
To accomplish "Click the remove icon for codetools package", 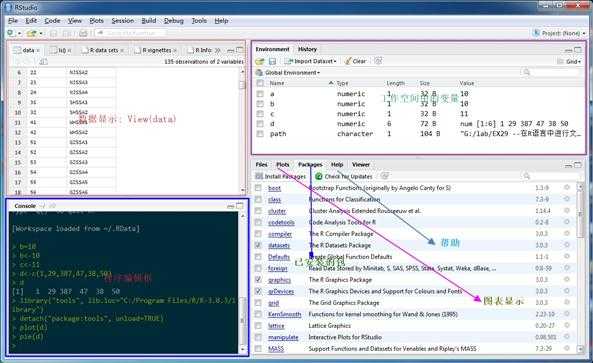I will click(x=567, y=222).
